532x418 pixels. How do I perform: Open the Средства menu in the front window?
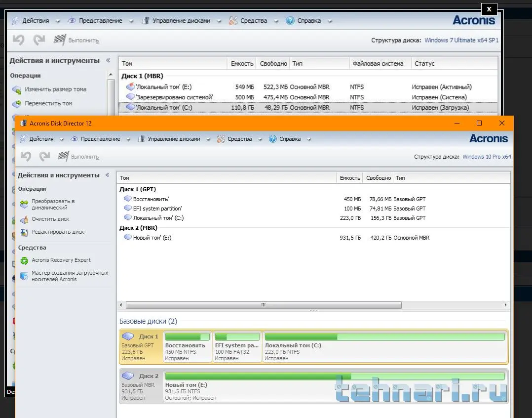239,139
